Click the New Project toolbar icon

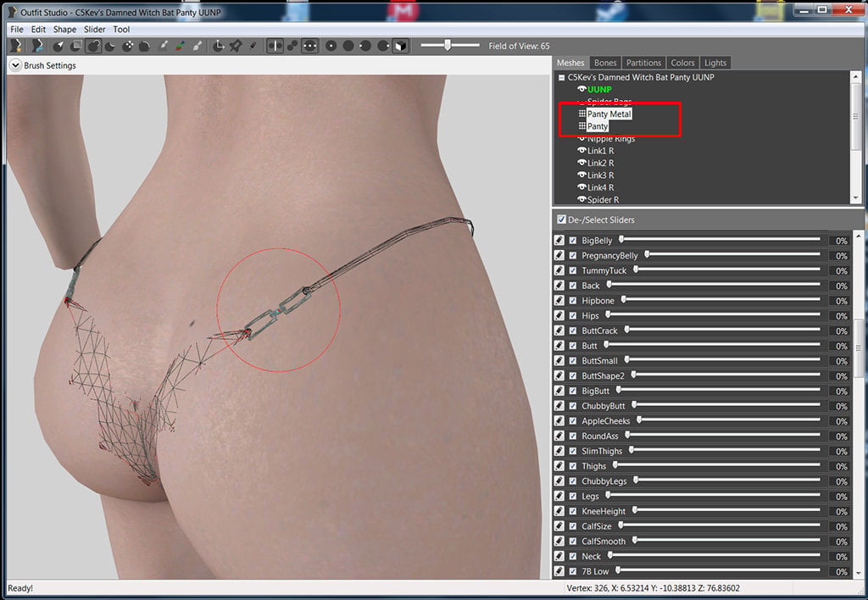17,46
